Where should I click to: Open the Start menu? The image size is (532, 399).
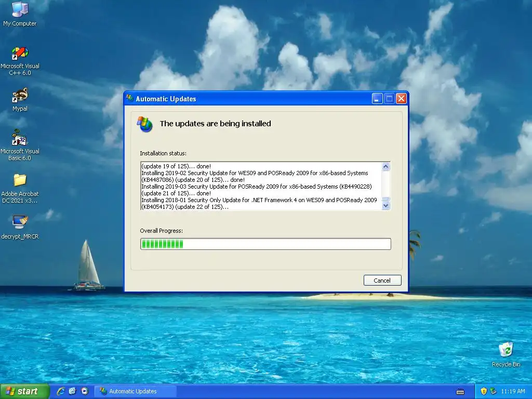tap(24, 391)
